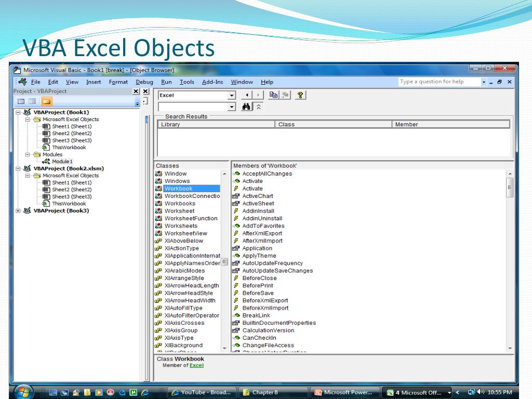The height and width of the screenshot is (399, 532).
Task: Select BuiltinDocumentProperties member
Action: [x=279, y=323]
